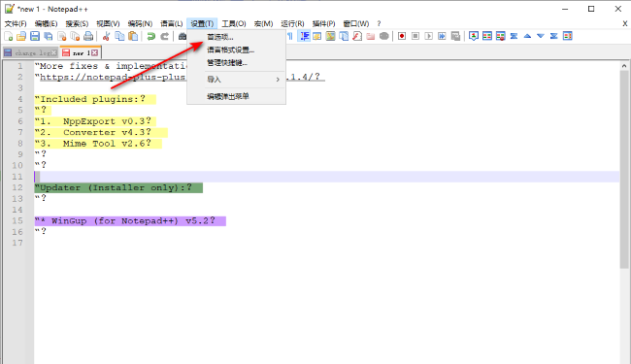The width and height of the screenshot is (631, 364).
Task: Click the "WinGup (for Notepad++) v5.2" purple line
Action: (x=130, y=220)
